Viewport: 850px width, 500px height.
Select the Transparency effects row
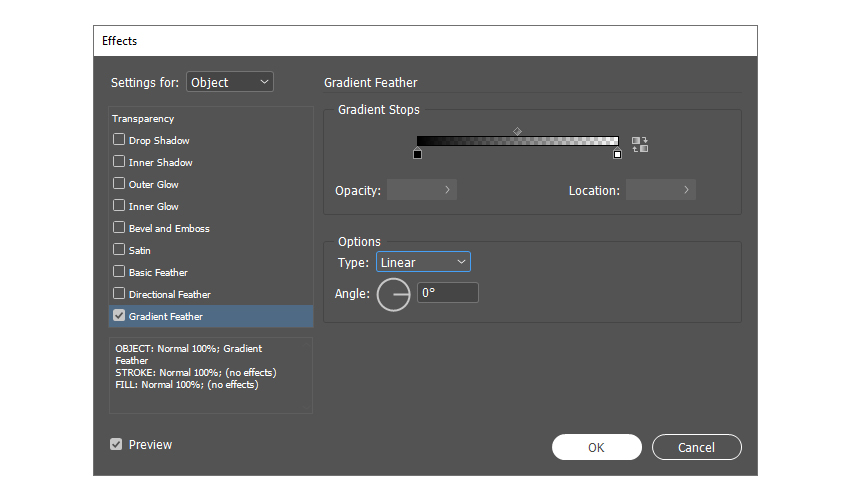click(211, 118)
